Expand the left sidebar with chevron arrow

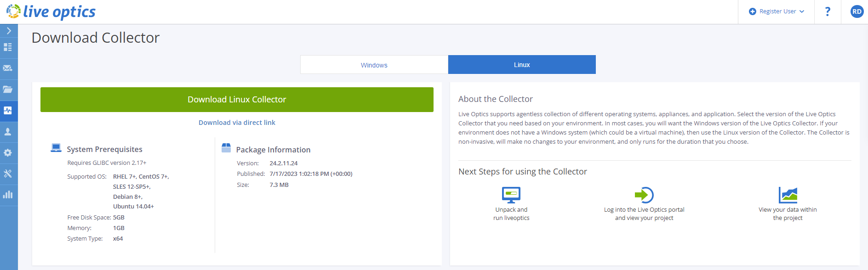9,31
